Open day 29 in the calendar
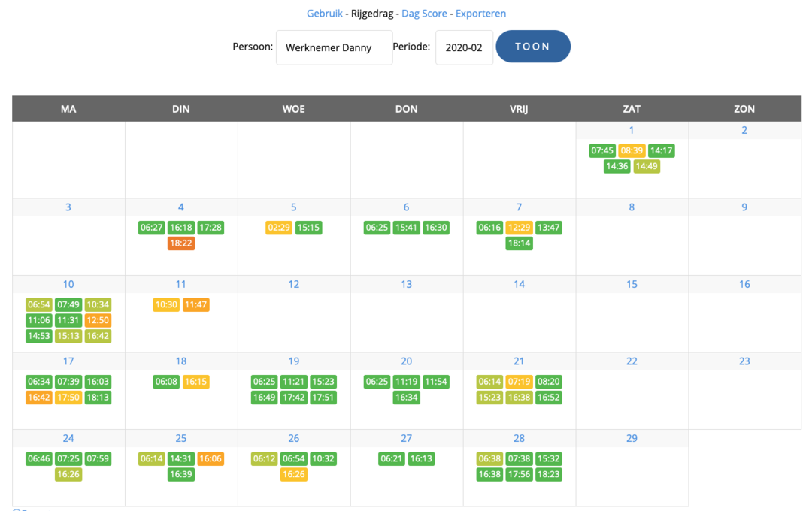 coord(632,438)
